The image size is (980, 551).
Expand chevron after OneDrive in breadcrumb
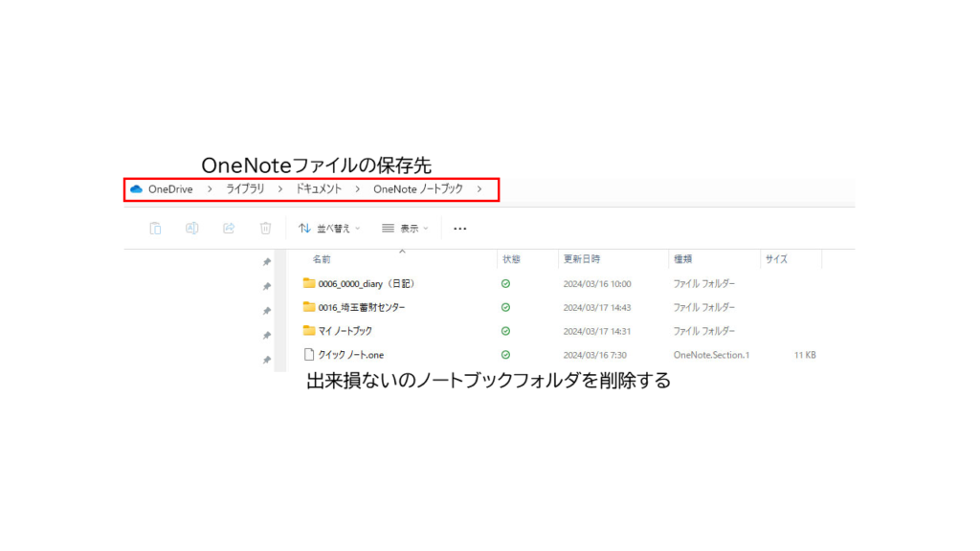point(210,188)
